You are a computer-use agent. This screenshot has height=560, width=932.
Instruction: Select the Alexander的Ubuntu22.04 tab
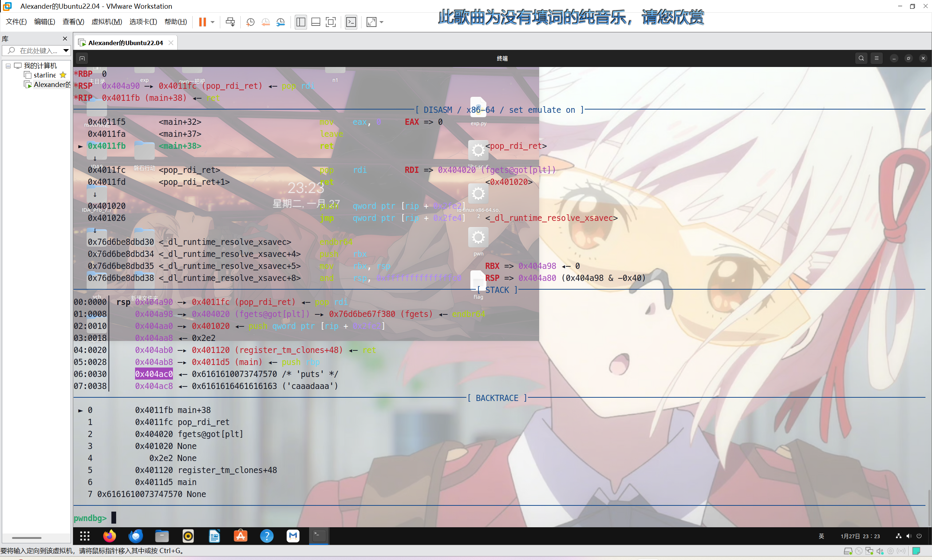(x=125, y=43)
